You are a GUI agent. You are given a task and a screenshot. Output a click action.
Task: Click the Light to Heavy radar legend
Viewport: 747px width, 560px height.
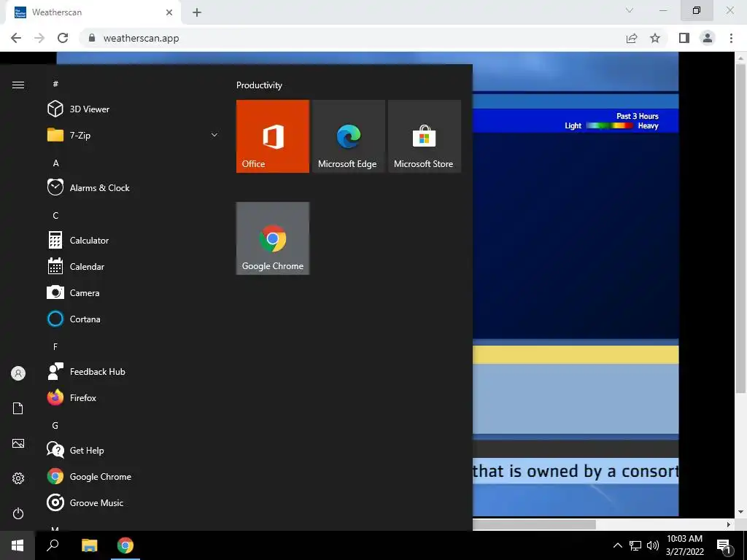[611, 125]
